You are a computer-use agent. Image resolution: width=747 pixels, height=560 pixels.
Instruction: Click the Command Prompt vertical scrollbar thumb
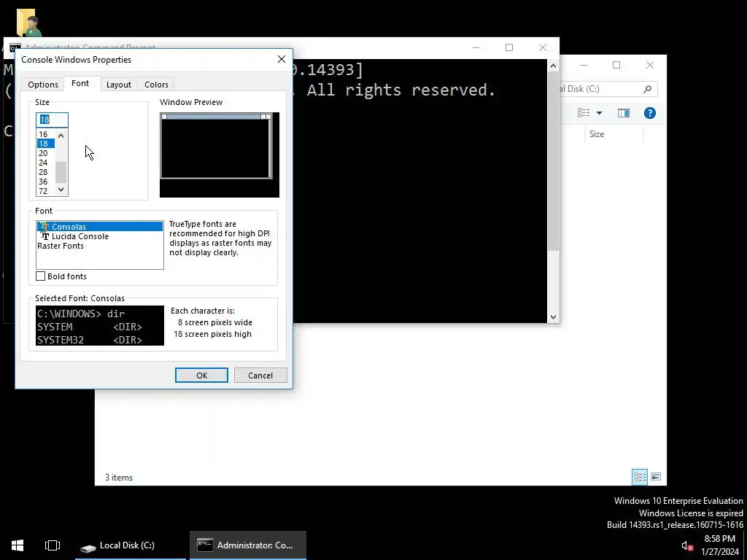pyautogui.click(x=553, y=162)
